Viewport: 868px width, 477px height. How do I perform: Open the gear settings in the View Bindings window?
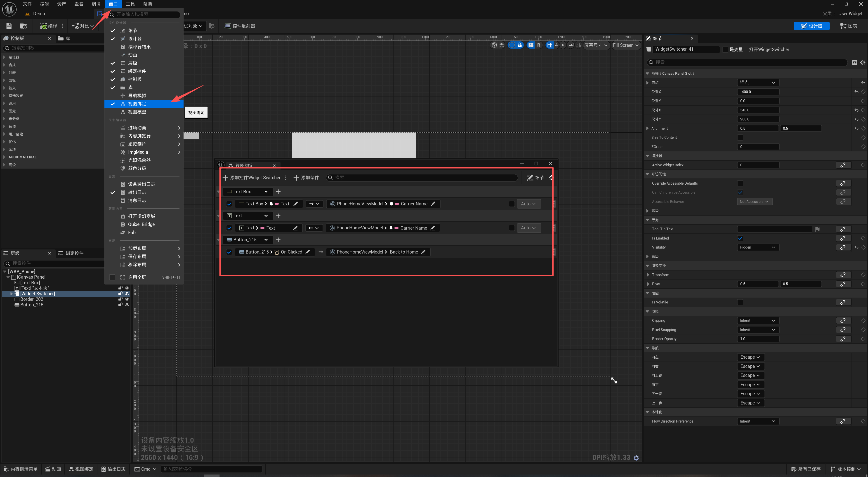click(x=551, y=178)
